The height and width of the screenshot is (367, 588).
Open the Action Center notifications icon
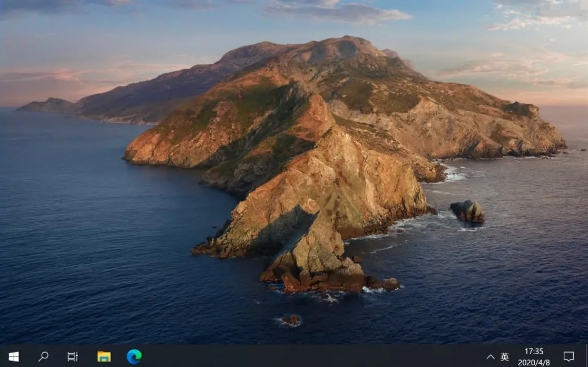pyautogui.click(x=569, y=357)
